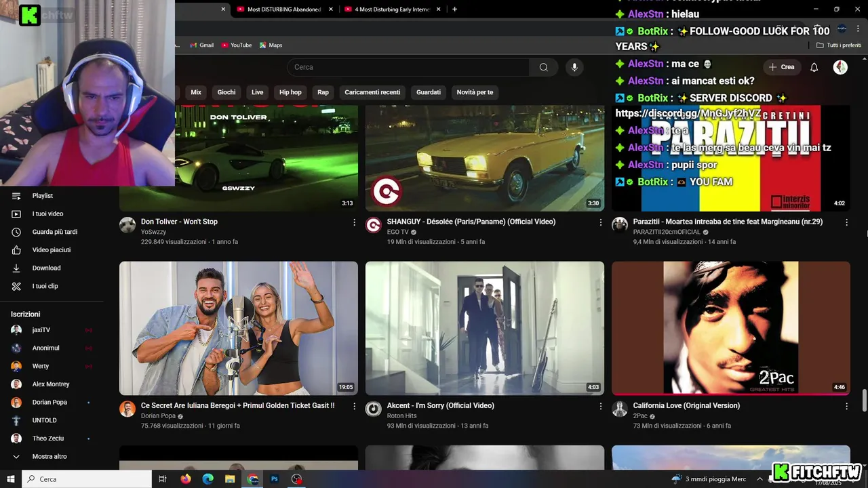Image resolution: width=868 pixels, height=488 pixels.
Task: Open the Akcent - I'm Sorry (Official Video) title
Action: (441, 405)
